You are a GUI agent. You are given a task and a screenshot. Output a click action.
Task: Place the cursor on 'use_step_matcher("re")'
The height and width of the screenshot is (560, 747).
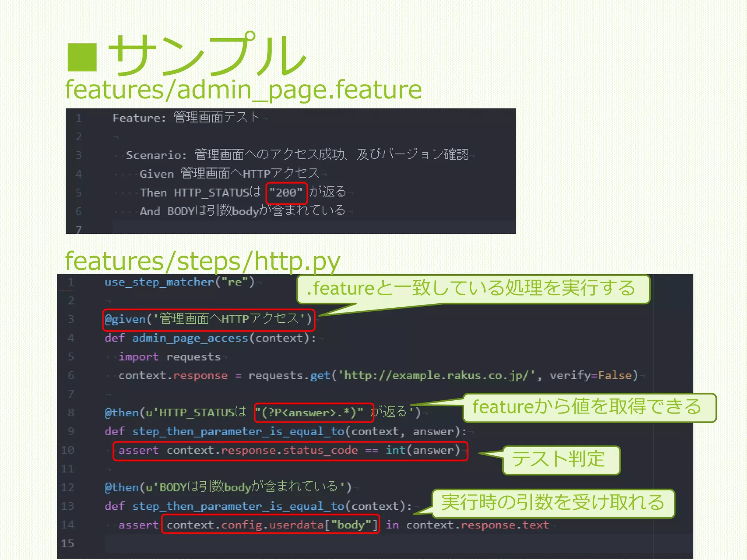(179, 282)
